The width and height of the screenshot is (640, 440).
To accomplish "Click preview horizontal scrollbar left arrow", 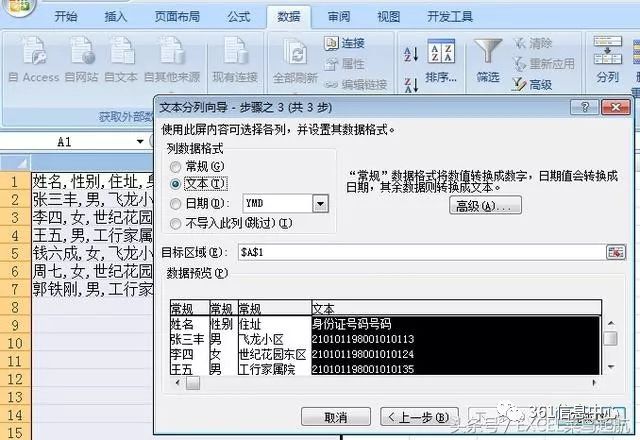I will click(178, 383).
